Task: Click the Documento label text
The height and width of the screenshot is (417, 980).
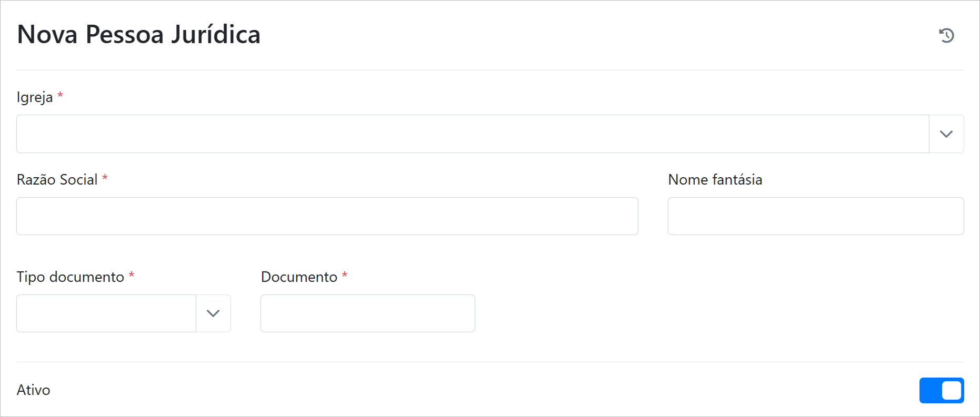Action: (299, 277)
